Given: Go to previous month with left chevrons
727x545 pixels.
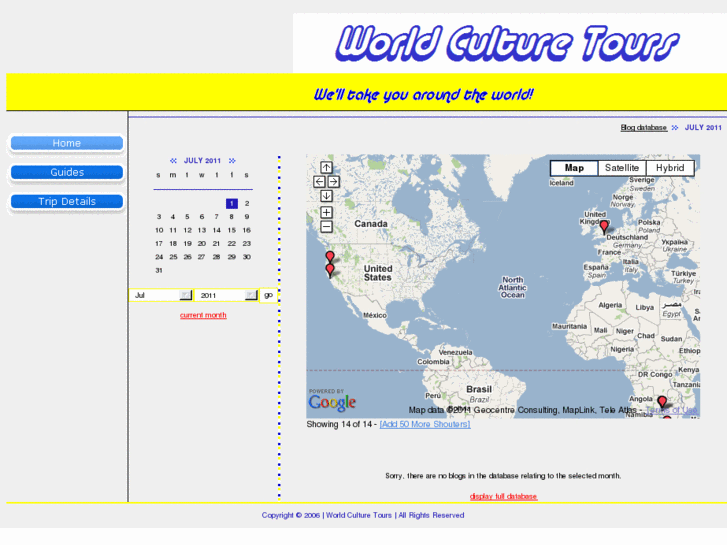Looking at the screenshot, I should [173, 160].
